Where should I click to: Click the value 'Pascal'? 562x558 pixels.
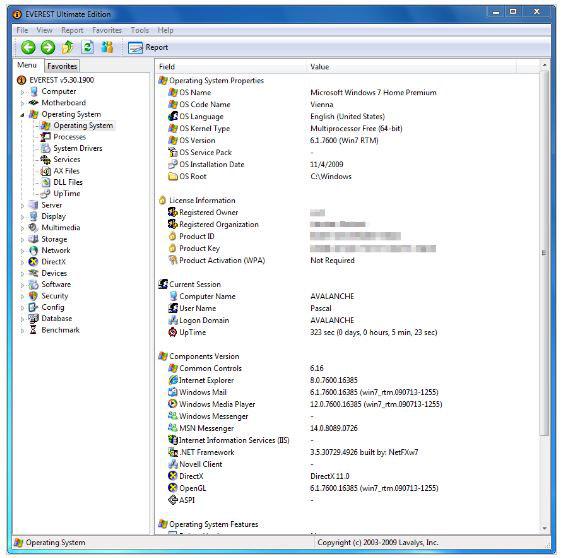[321, 308]
